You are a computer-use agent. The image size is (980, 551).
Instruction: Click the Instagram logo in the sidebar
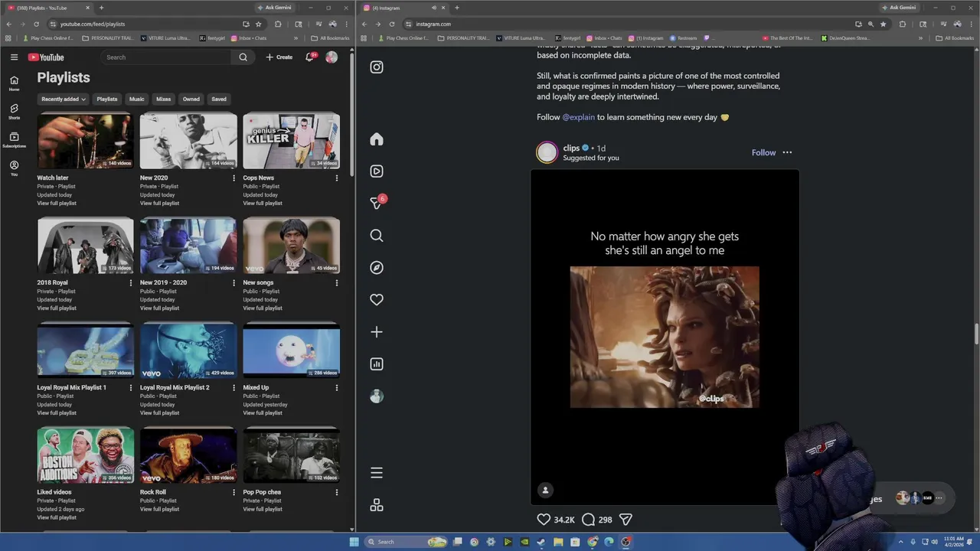(x=377, y=67)
